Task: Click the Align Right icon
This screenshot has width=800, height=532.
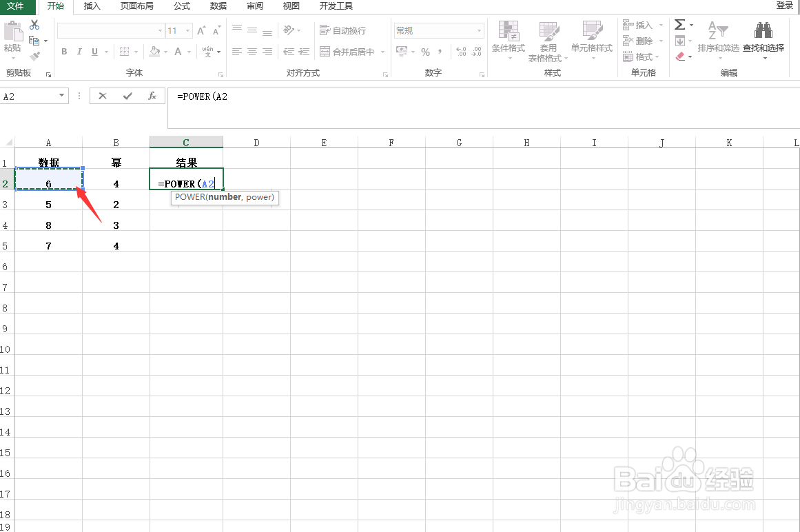Action: coord(267,52)
